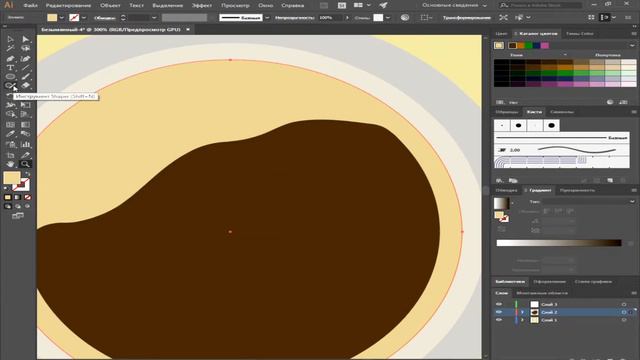This screenshot has height=360, width=640.
Task: Select the Slice tool
Action: (25, 155)
